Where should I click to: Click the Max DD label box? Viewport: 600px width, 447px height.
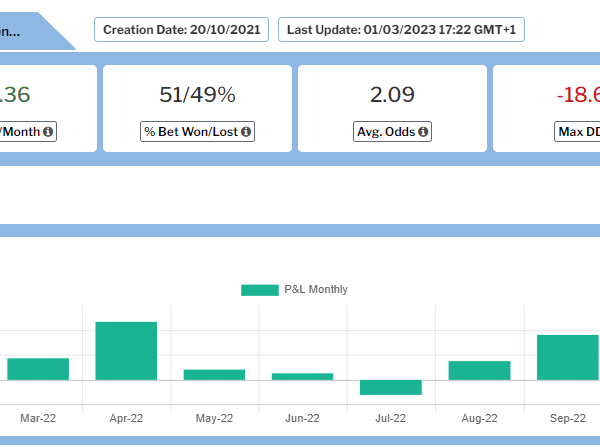click(577, 132)
